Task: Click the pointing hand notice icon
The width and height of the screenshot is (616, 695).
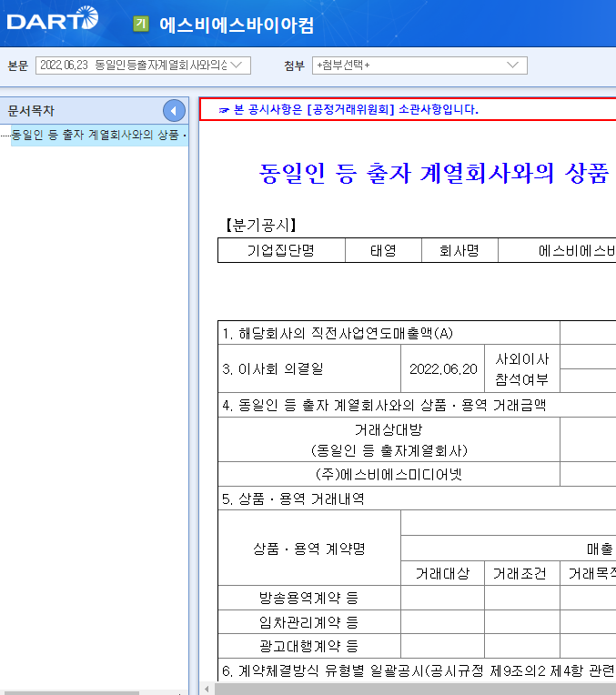Action: click(224, 110)
